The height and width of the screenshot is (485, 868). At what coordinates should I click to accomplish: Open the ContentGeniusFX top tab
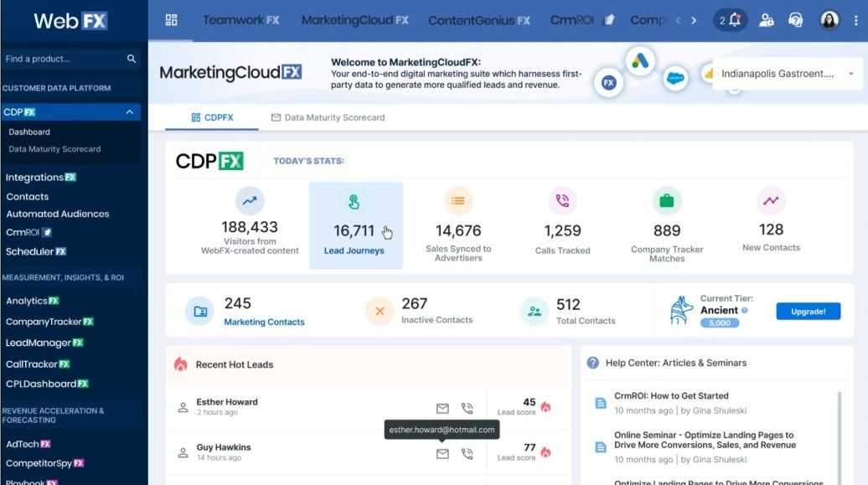(479, 20)
